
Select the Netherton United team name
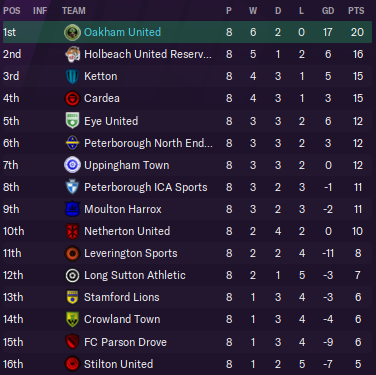[127, 231]
